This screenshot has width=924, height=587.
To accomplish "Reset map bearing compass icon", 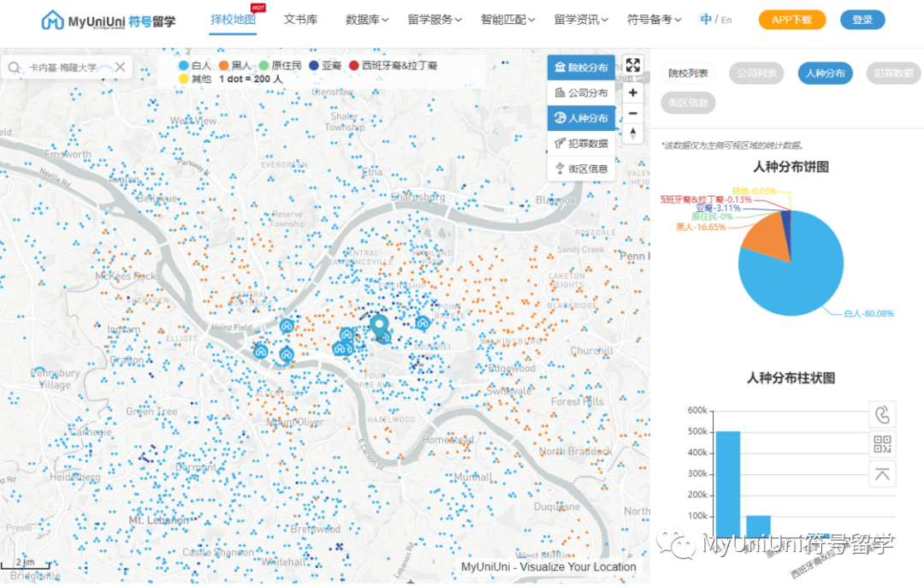I will click(633, 133).
